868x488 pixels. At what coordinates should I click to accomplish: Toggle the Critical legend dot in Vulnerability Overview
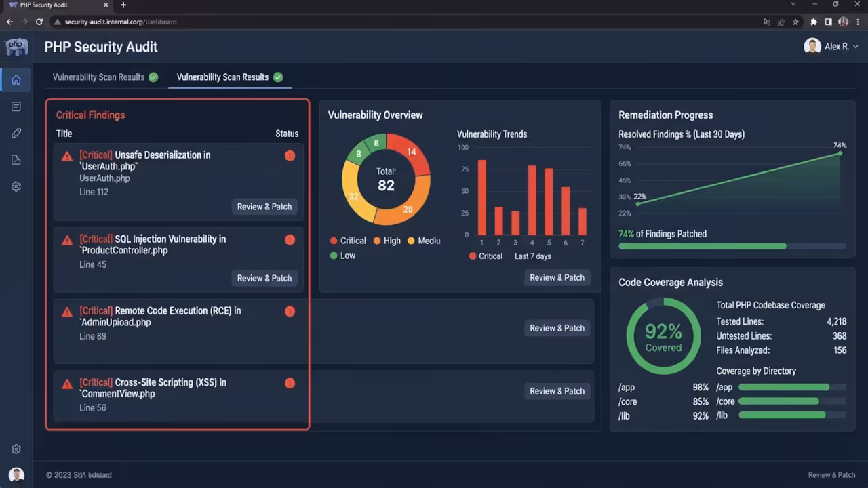[334, 241]
